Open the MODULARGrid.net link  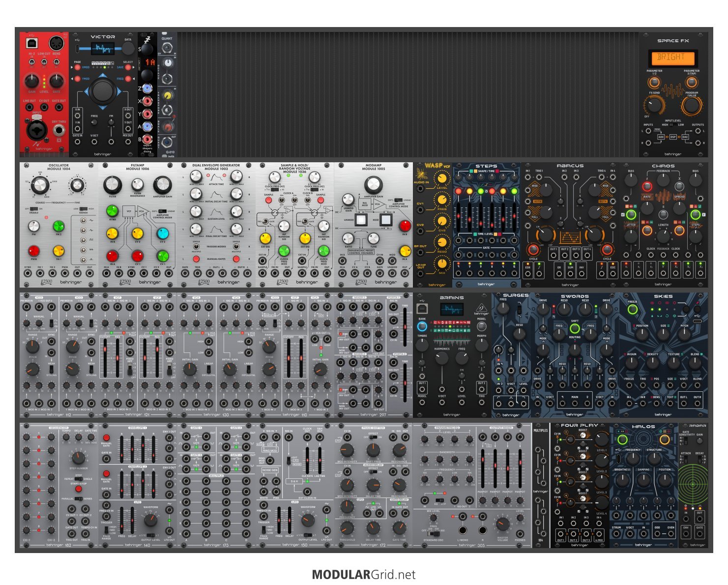click(x=364, y=575)
